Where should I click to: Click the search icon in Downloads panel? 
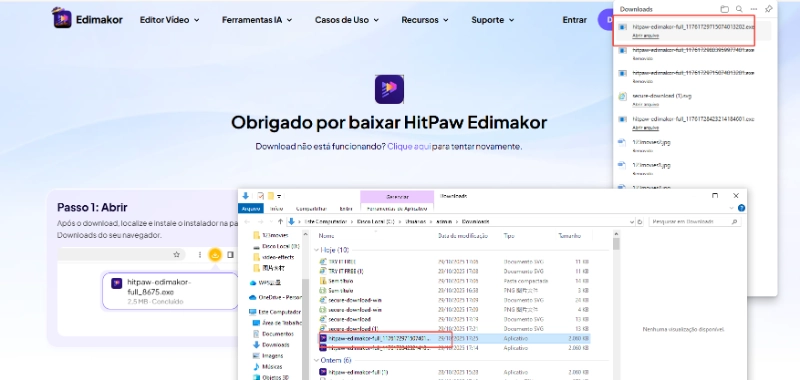pos(739,9)
